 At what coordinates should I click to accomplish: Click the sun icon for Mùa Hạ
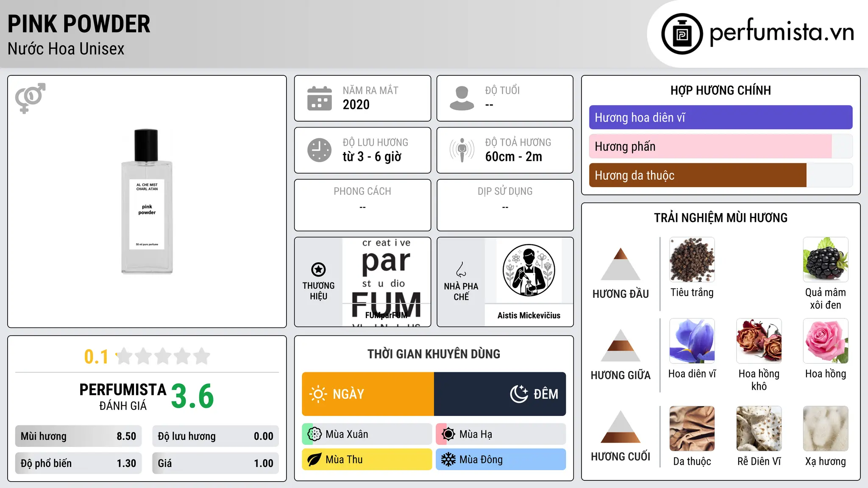click(x=448, y=434)
